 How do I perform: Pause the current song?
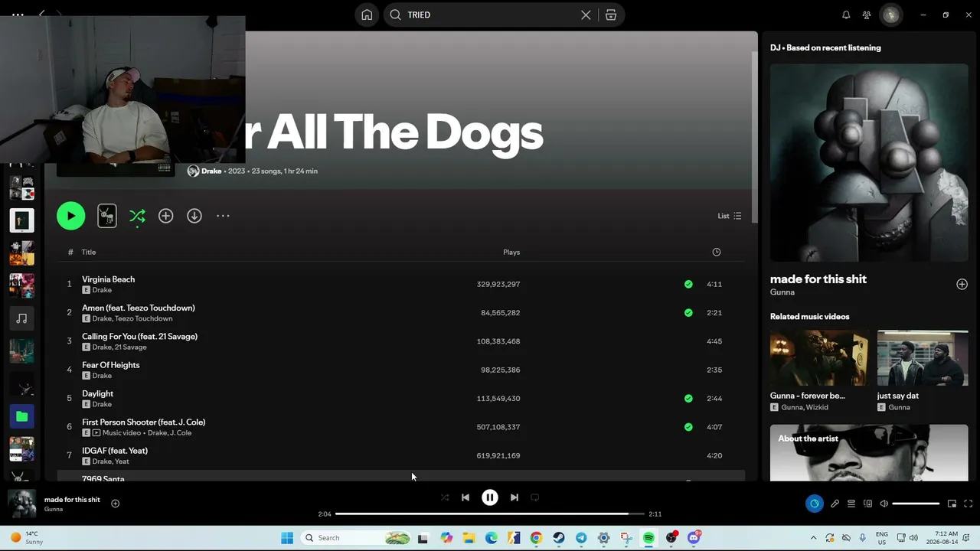(490, 497)
